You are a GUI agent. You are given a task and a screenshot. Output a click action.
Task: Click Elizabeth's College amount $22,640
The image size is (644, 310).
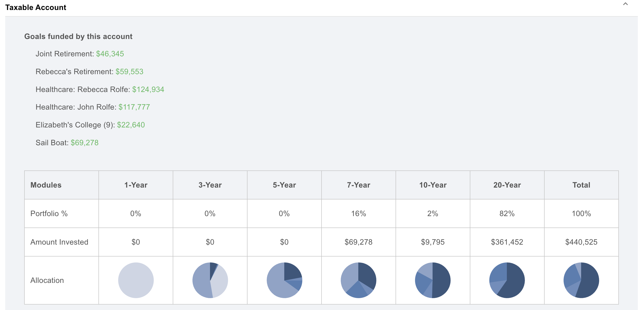pyautogui.click(x=131, y=125)
